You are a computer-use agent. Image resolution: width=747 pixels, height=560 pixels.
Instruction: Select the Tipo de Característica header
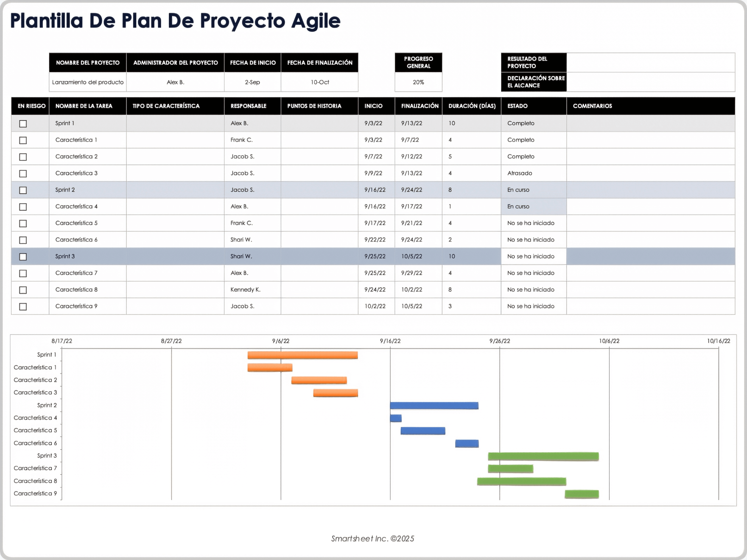click(x=175, y=106)
